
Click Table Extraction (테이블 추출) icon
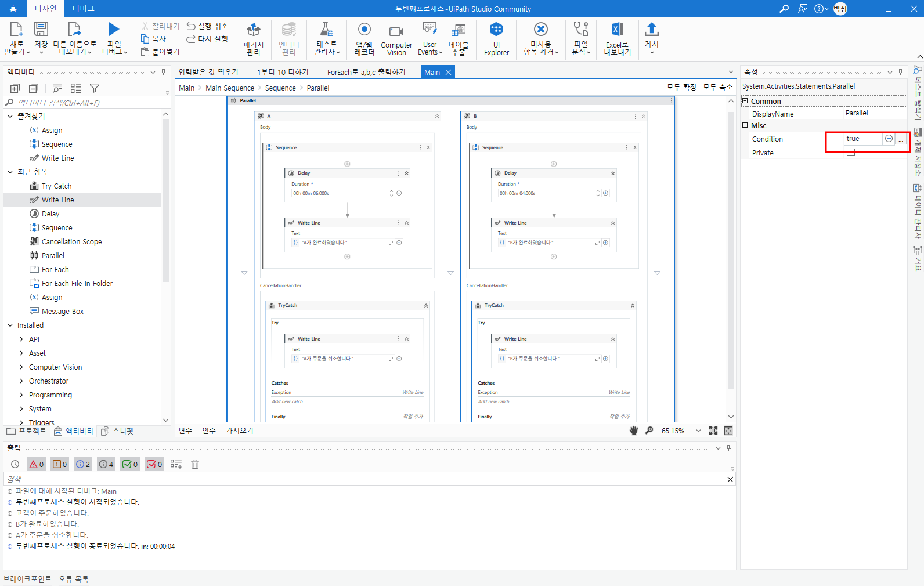point(459,29)
